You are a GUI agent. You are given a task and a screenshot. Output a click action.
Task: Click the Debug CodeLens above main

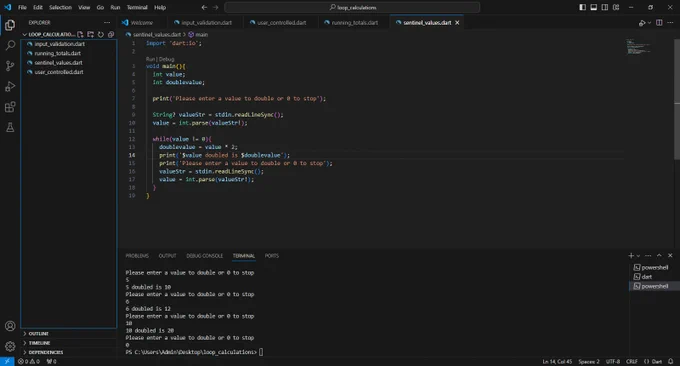(167, 59)
